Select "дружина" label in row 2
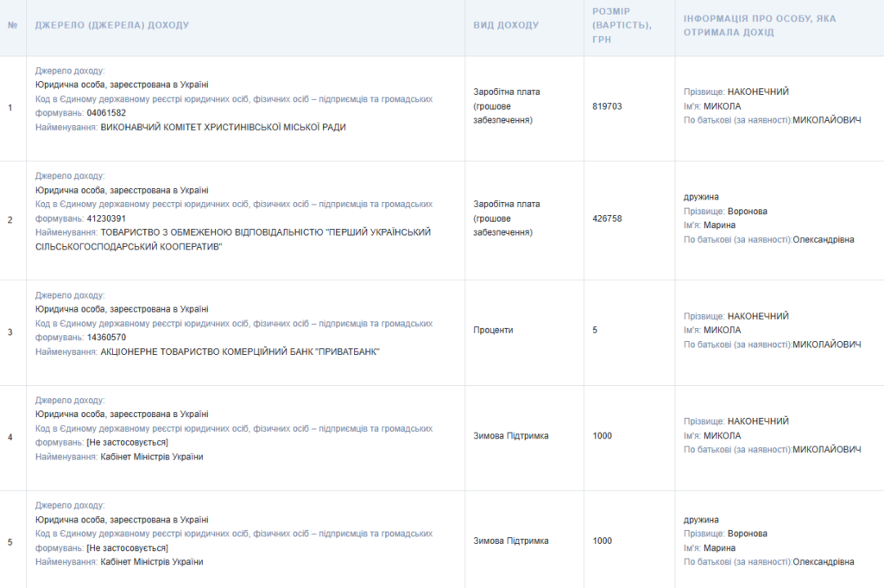The image size is (884, 588). point(701,197)
